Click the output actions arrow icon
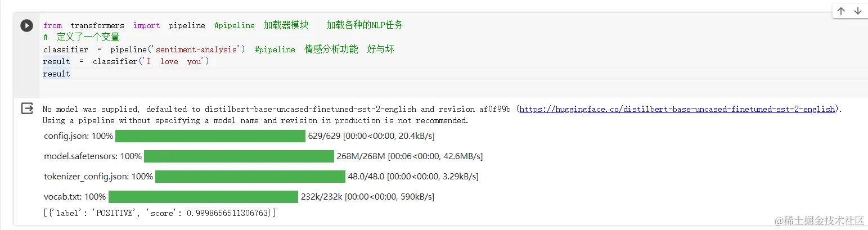 [27, 109]
